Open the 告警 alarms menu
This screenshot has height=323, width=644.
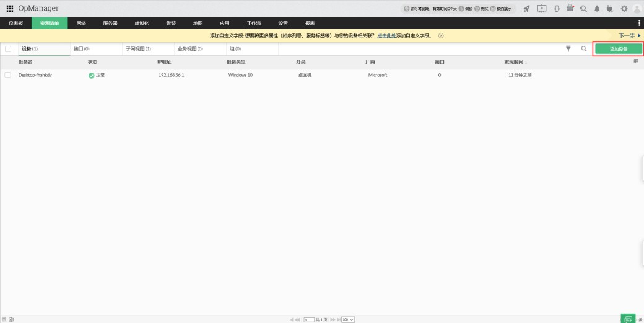pyautogui.click(x=171, y=23)
